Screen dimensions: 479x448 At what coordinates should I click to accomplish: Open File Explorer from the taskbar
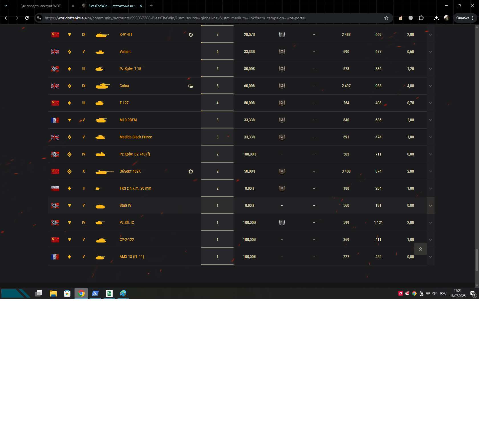click(53, 293)
